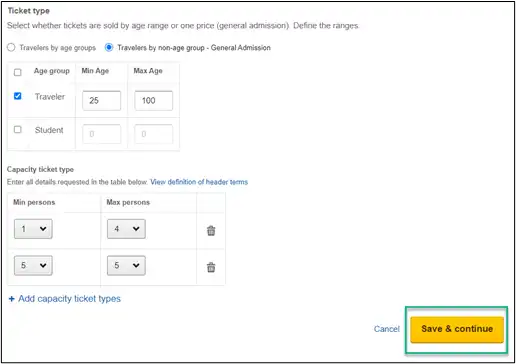Viewport: 516px width, 364px height.
Task: Expand second row Max persons dropdown showing 5
Action: [x=126, y=265]
